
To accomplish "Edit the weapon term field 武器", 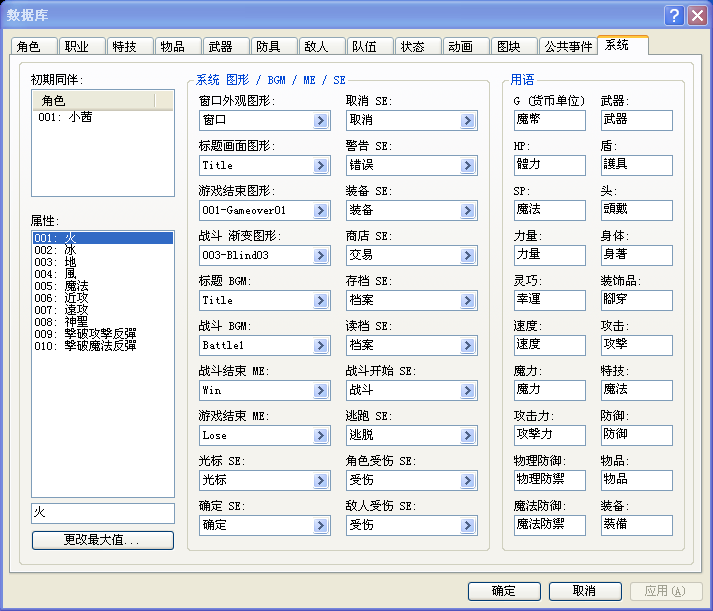I will tap(637, 120).
